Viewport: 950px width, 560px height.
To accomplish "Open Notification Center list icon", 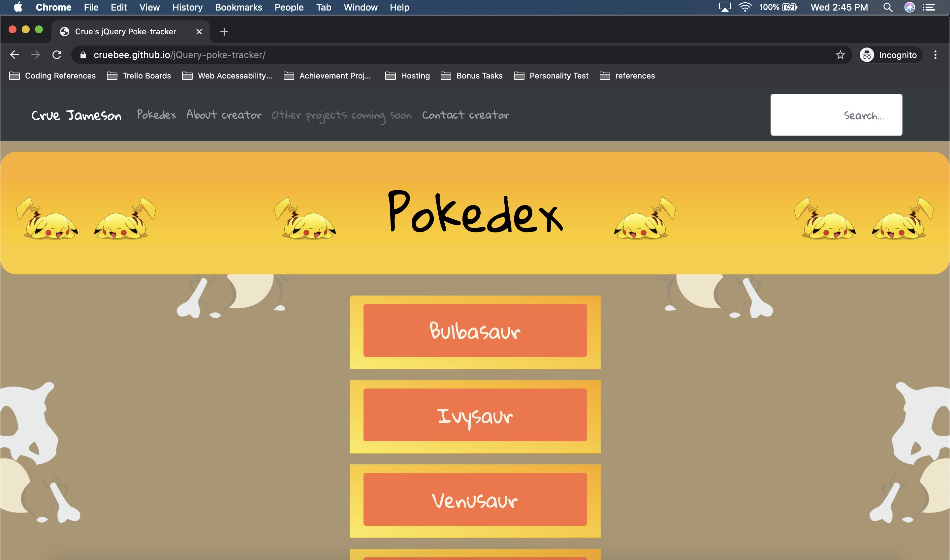I will pos(929,7).
